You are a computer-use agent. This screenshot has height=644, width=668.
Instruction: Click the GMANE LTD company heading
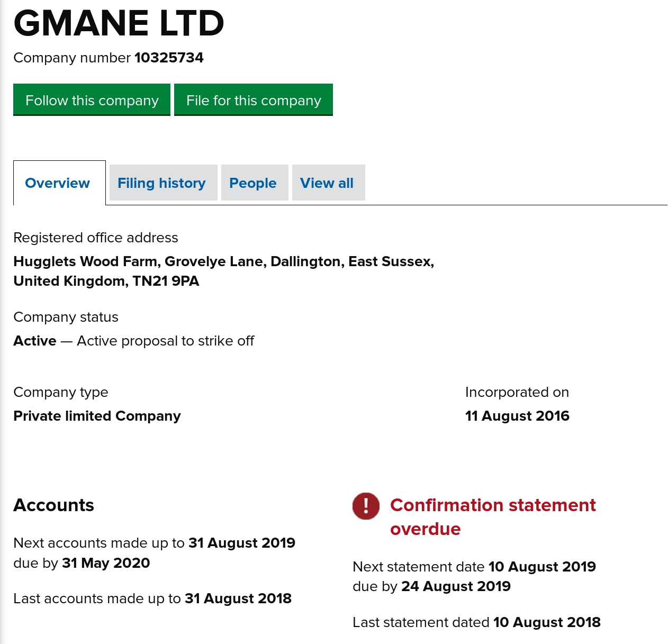[x=119, y=23]
